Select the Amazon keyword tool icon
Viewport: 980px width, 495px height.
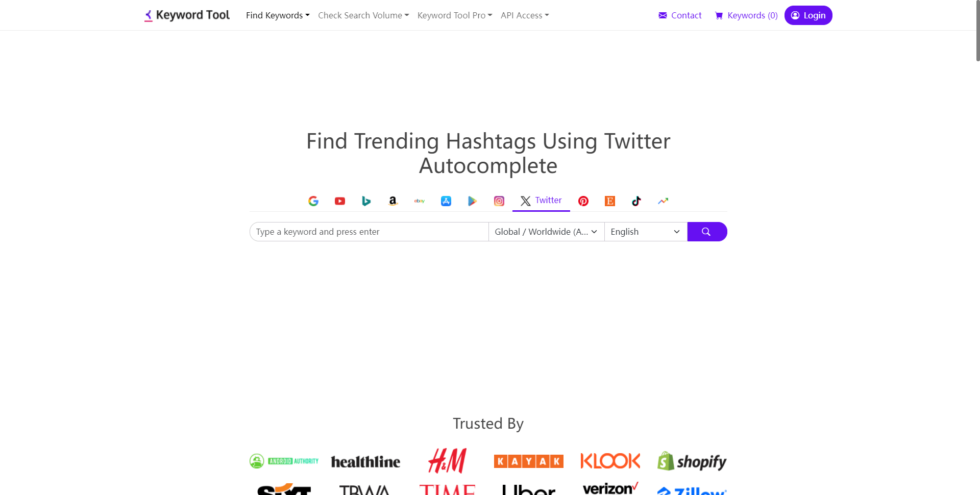pyautogui.click(x=393, y=201)
